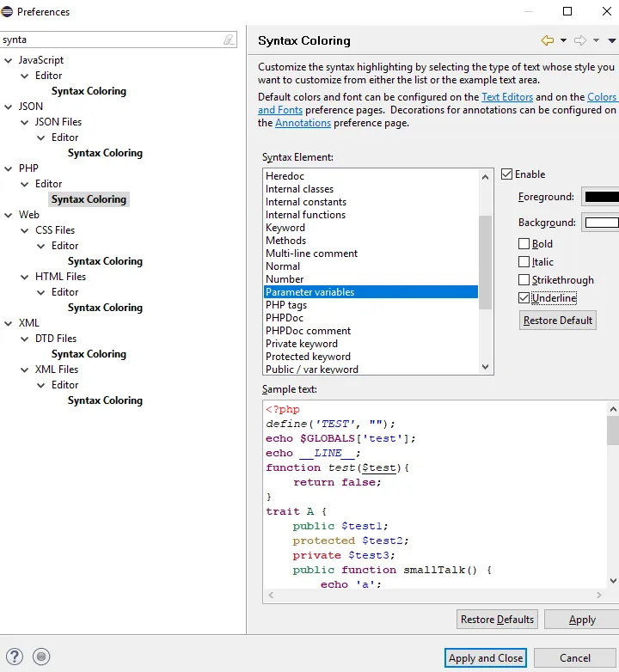The height and width of the screenshot is (672, 619).
Task: Collapse the JSON tree node
Action: pyautogui.click(x=8, y=107)
